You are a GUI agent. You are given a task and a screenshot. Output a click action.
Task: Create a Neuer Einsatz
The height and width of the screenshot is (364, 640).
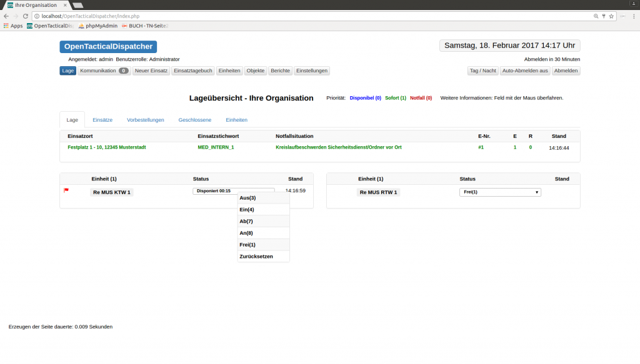(151, 71)
